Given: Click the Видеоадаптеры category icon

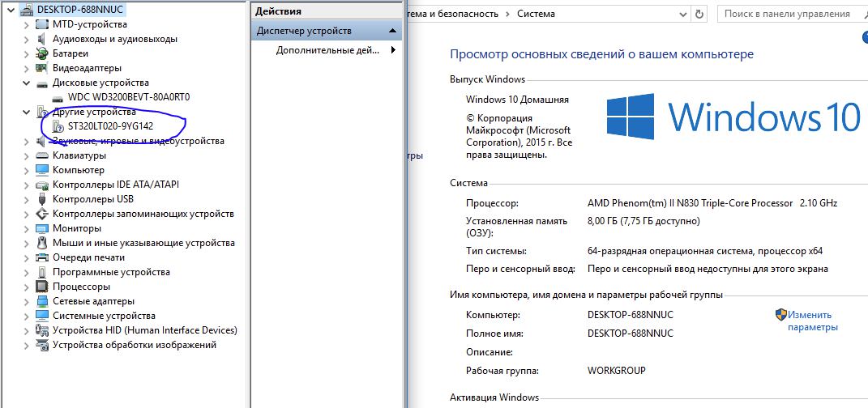Looking at the screenshot, I should 42,68.
